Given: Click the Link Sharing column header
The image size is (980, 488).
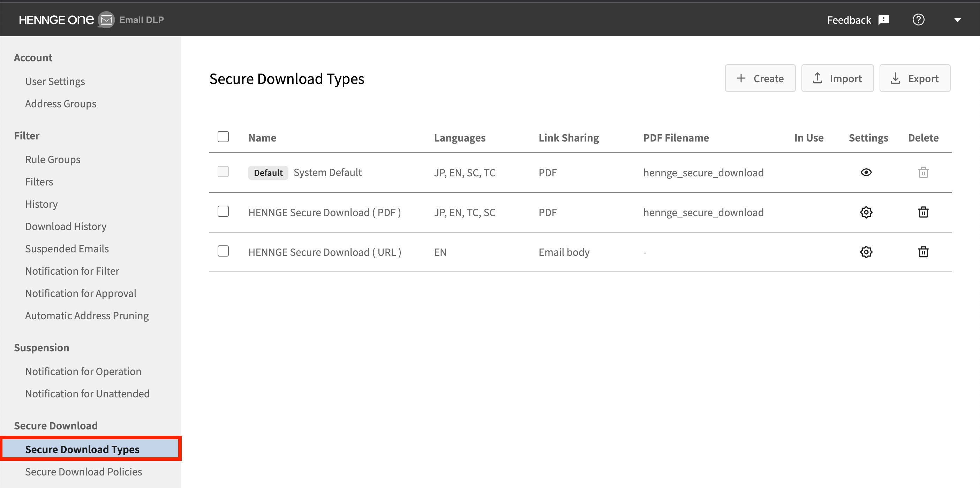Looking at the screenshot, I should tap(569, 138).
